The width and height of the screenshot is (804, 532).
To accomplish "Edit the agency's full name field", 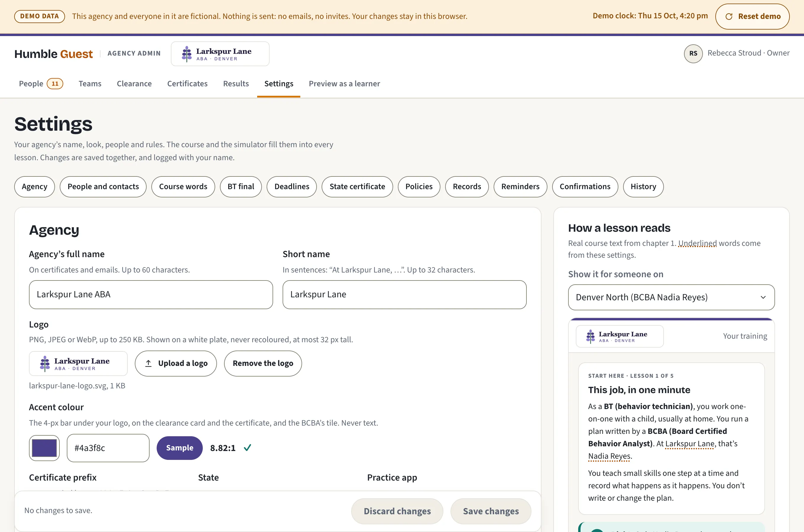I will pyautogui.click(x=151, y=294).
